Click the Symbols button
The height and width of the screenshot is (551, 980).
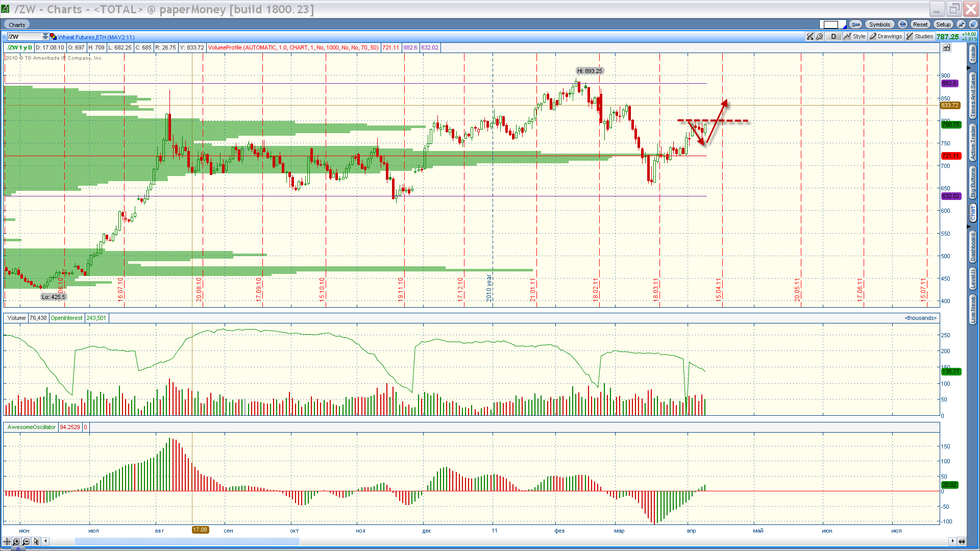coord(879,24)
